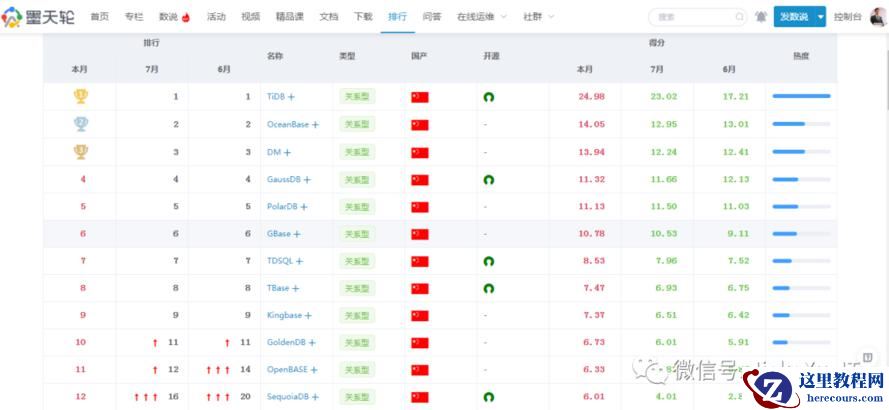Click the China flag in OceanBase row
The width and height of the screenshot is (889, 410).
[420, 125]
